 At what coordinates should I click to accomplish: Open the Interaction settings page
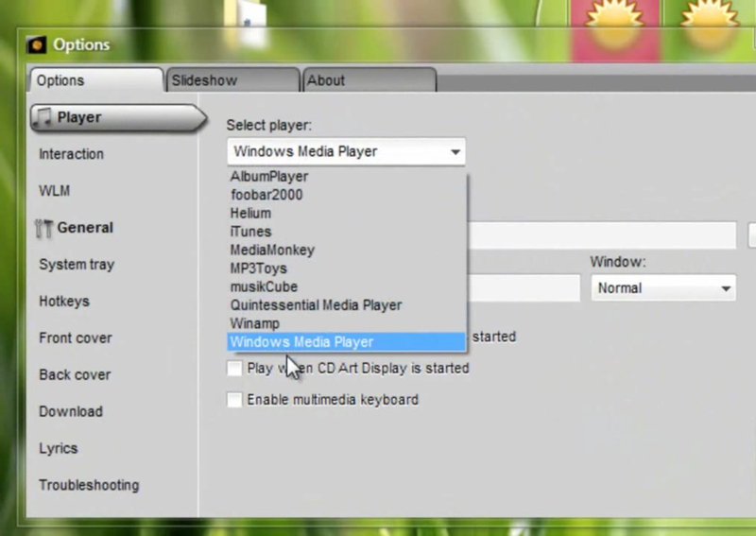(x=72, y=154)
